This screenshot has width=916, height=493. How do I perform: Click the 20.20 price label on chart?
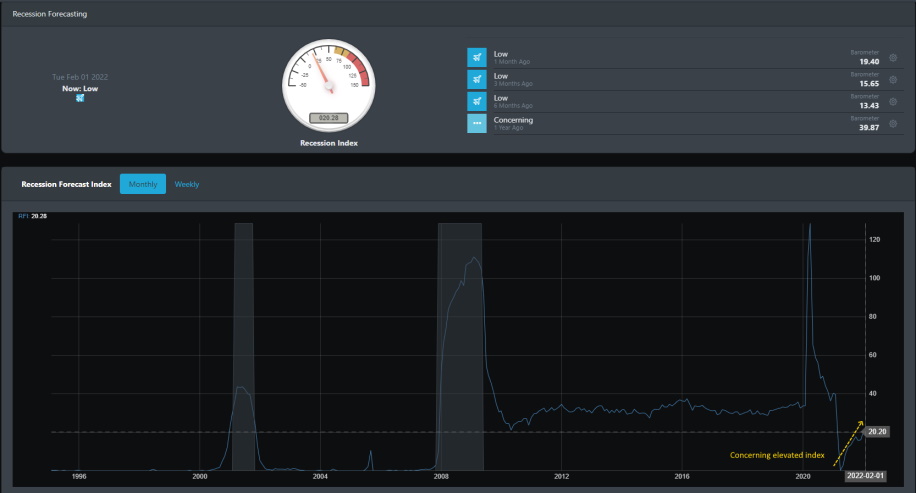click(x=877, y=432)
